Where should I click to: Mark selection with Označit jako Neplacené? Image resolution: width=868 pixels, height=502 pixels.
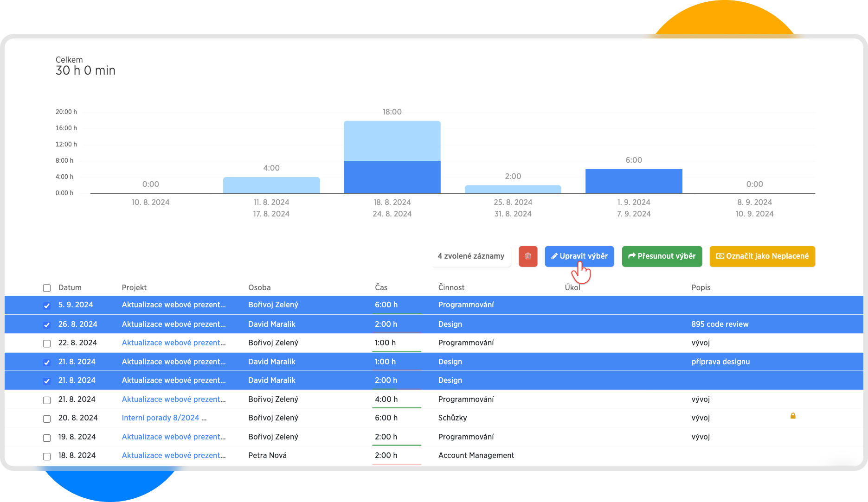tap(762, 256)
